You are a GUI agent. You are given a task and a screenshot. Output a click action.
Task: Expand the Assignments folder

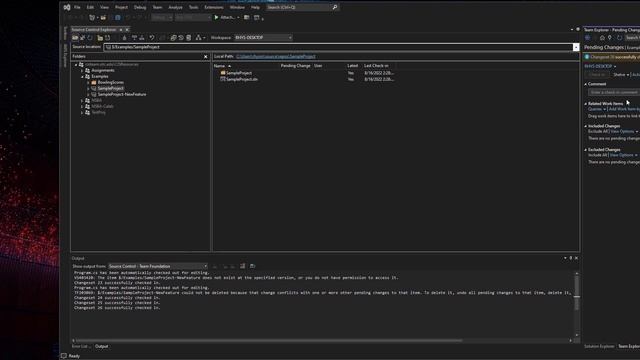tap(82, 71)
